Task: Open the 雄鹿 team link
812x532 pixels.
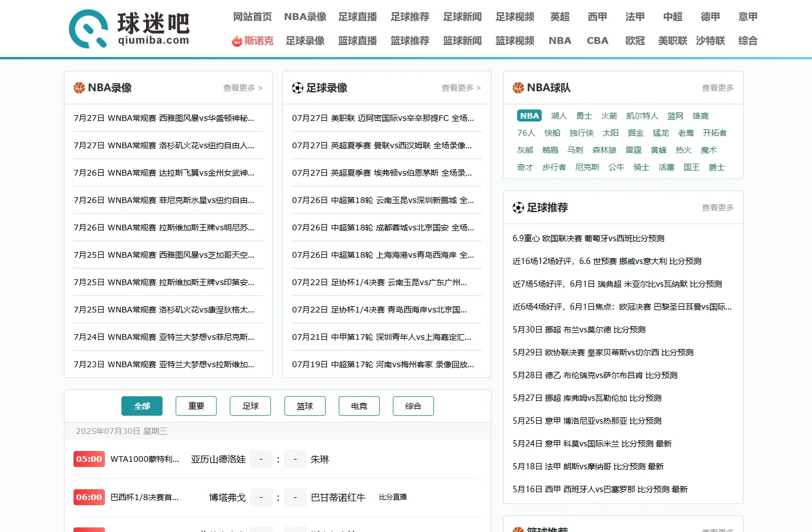Action: (701, 116)
